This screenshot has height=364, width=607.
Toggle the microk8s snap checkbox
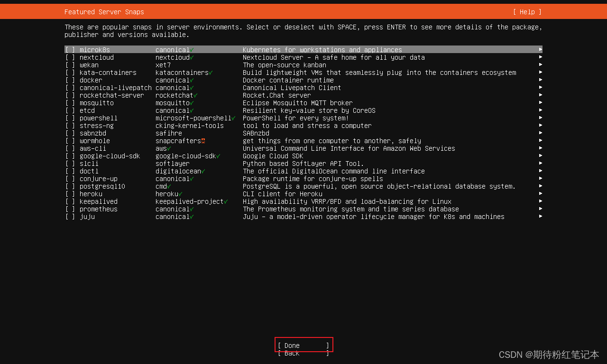tap(70, 50)
